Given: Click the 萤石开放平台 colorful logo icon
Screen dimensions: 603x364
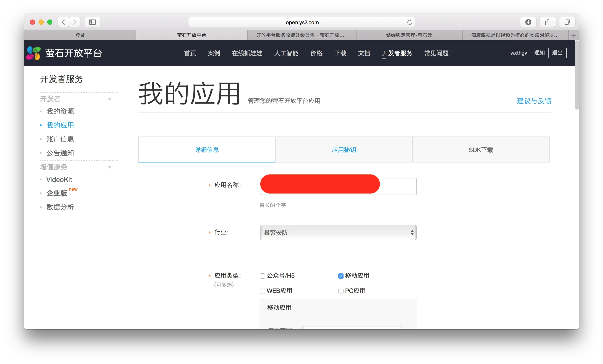Looking at the screenshot, I should pos(33,53).
